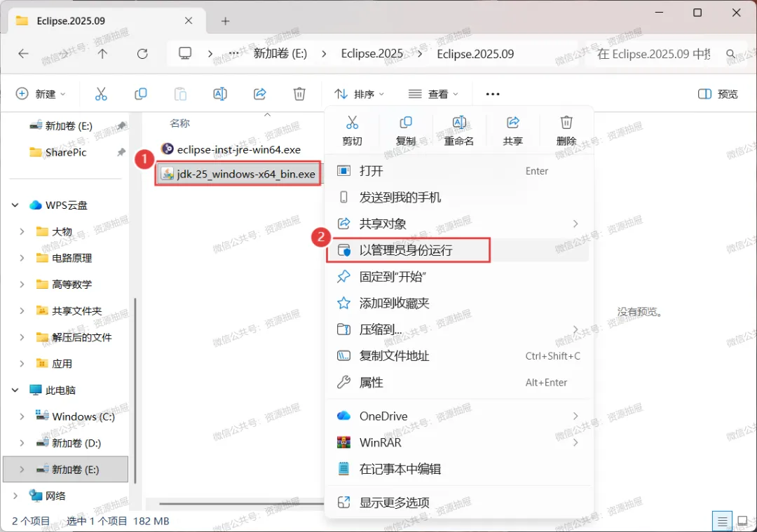Open the three-dot See more menu in the toolbar
Screen dimensions: 757x532
(493, 94)
